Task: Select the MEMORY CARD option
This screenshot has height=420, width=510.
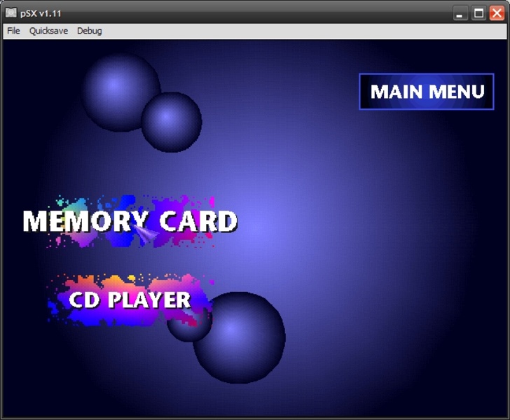Action: [130, 221]
